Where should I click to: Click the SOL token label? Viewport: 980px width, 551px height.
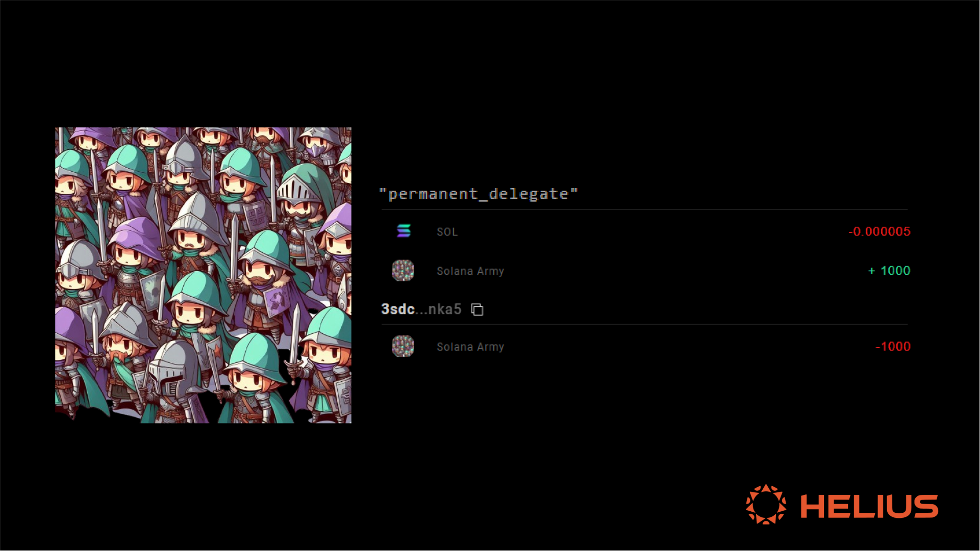coord(447,232)
